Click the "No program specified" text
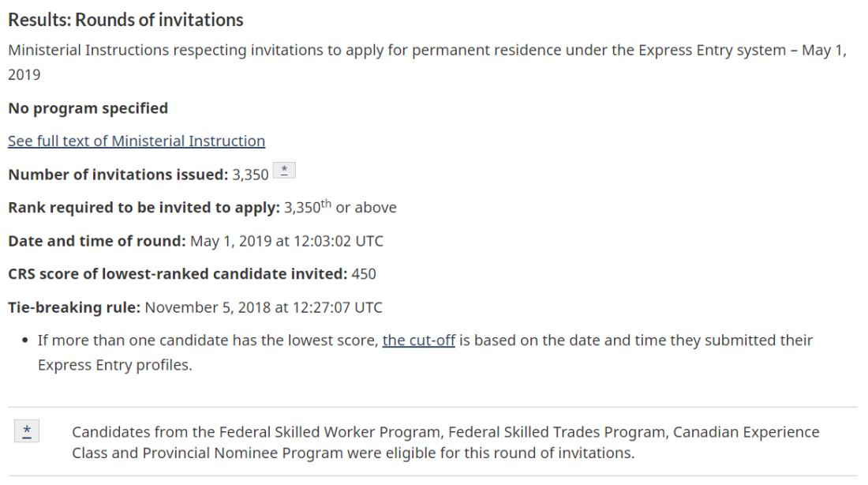This screenshot has width=868, height=485. 88,107
